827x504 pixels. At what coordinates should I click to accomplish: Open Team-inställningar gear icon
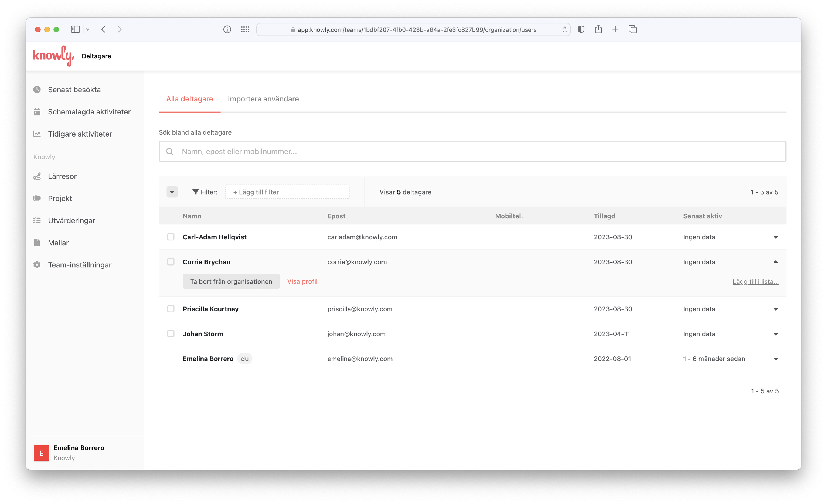tap(37, 265)
